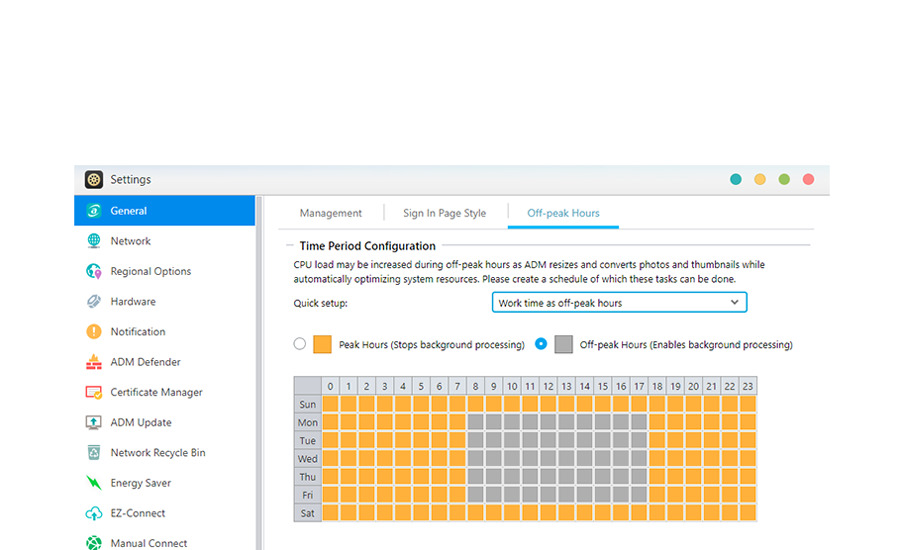Open the Quick setup dropdown
This screenshot has height=550, width=900.
click(x=619, y=302)
